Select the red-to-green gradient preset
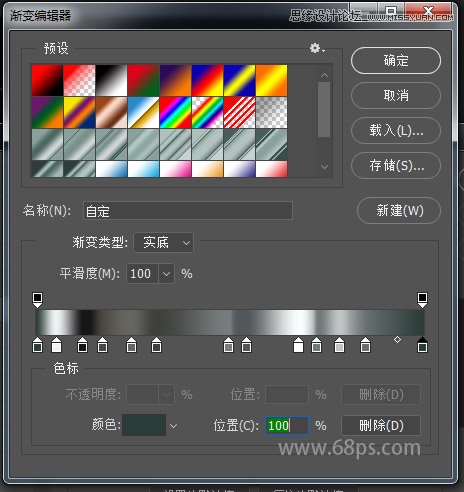The width and height of the screenshot is (464, 492). 143,80
